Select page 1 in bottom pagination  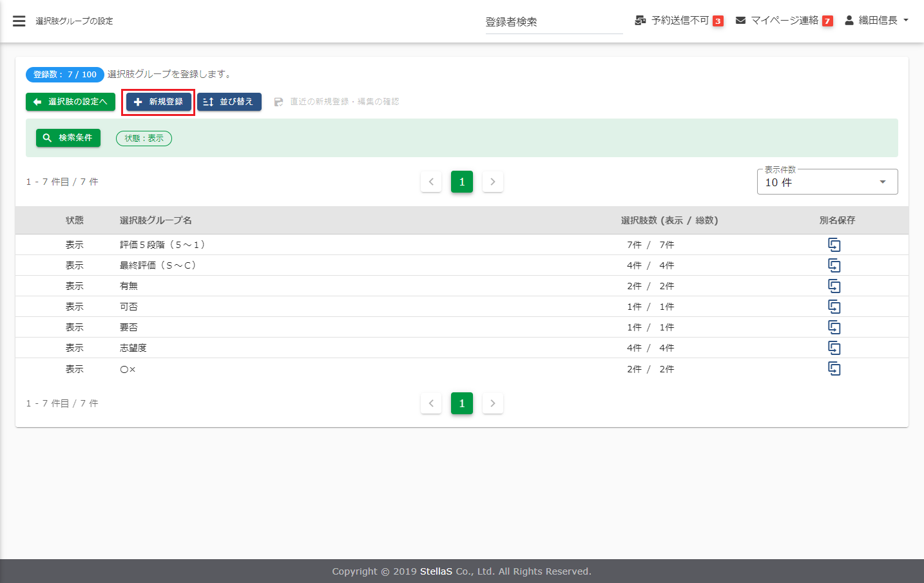pos(462,403)
